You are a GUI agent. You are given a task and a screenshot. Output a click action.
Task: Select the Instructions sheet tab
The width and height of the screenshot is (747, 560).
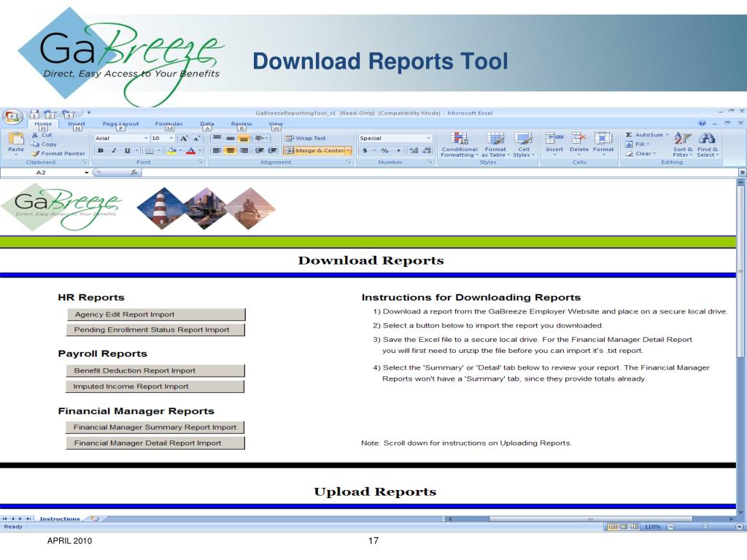point(59,518)
